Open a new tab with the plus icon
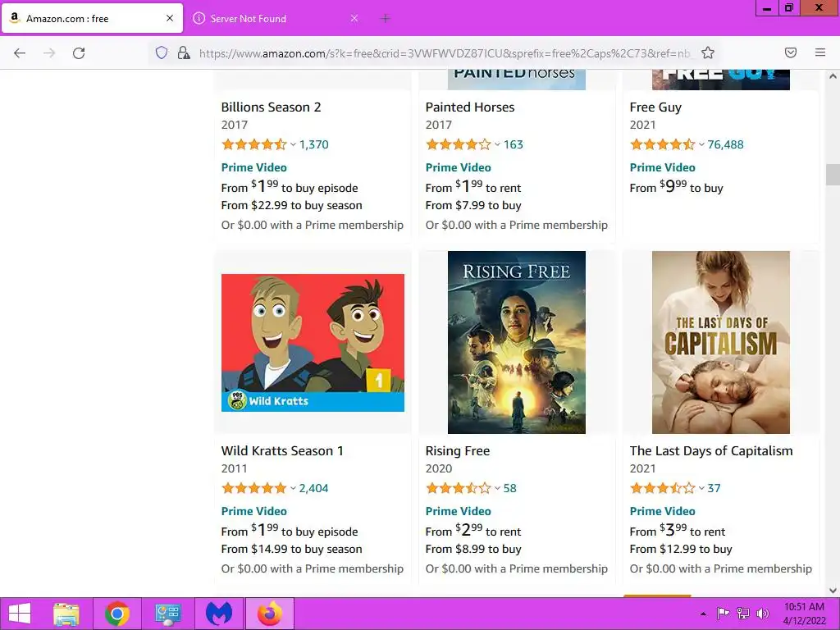 point(386,19)
